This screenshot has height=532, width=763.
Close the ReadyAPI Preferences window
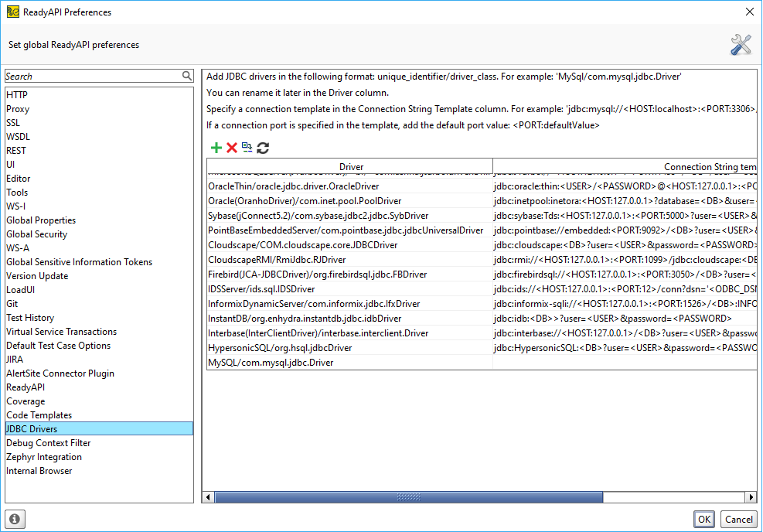coord(749,12)
